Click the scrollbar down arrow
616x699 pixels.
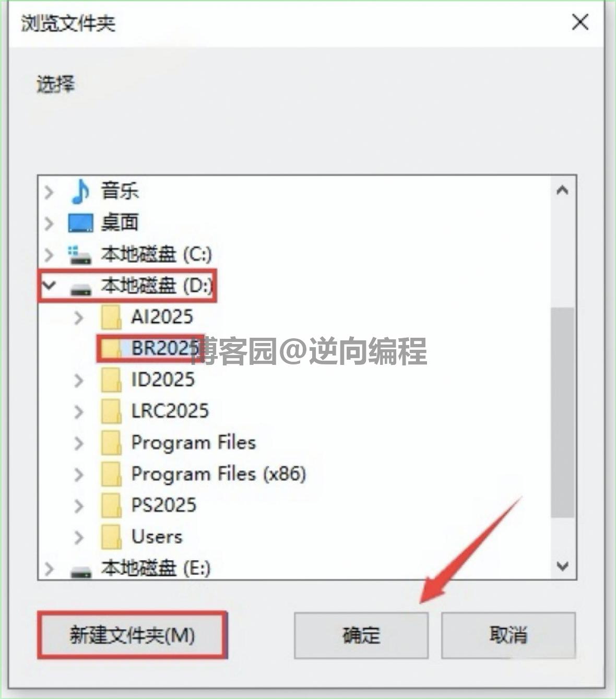563,566
